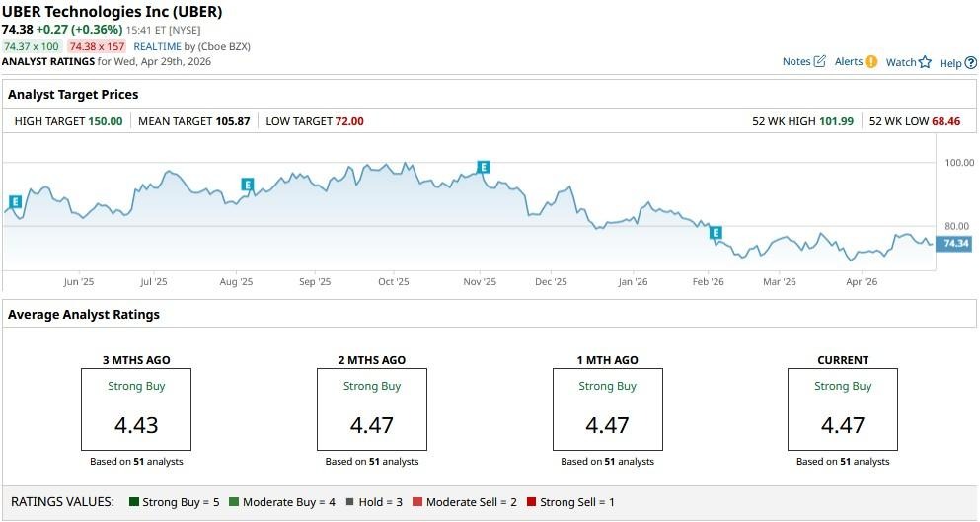Click the 52 WK LOW 68.46 value
Screen dimensions: 980x522
pos(946,121)
